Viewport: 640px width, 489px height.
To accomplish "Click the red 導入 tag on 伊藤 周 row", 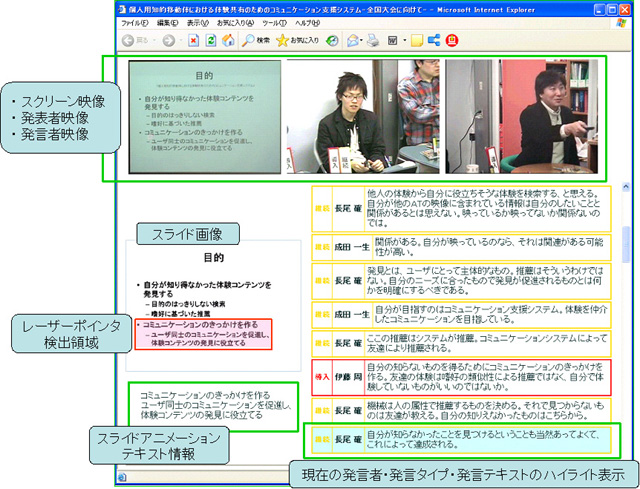I will 322,377.
